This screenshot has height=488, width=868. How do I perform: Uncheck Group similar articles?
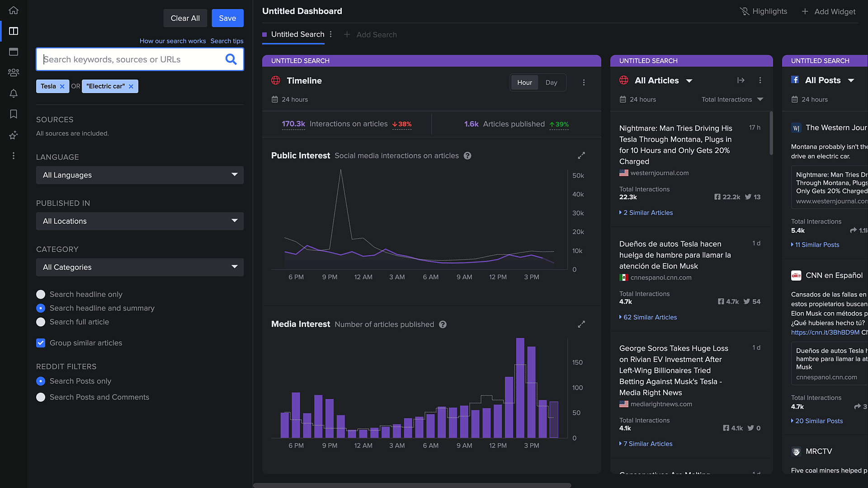click(41, 343)
